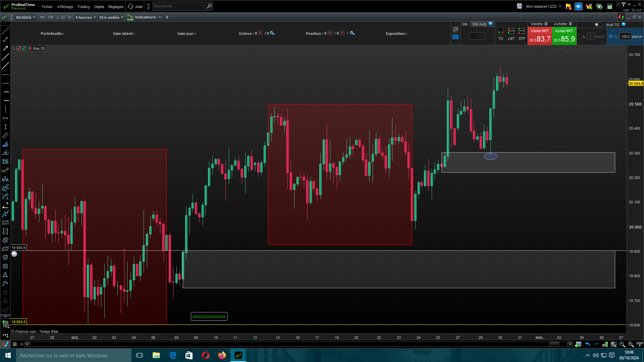The image size is (644, 362).
Task: Click the alert bell icon on chart
Action: coord(13,49)
